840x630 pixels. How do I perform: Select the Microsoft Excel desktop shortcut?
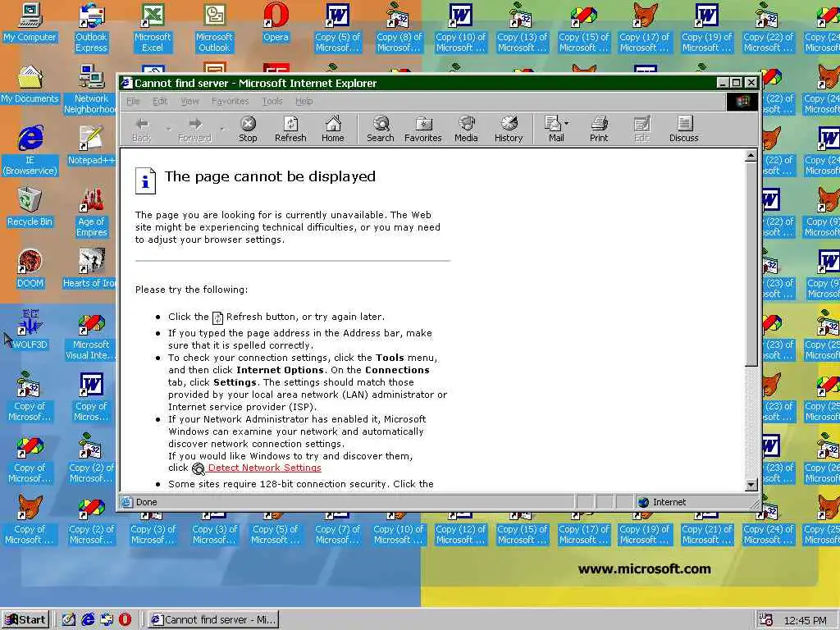tap(153, 27)
